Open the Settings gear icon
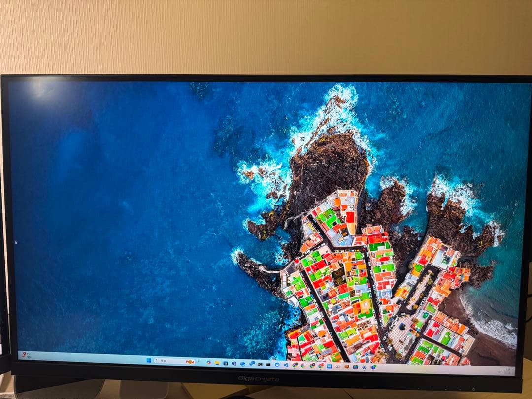Image resolution: width=532 pixels, height=399 pixels. click(x=364, y=367)
